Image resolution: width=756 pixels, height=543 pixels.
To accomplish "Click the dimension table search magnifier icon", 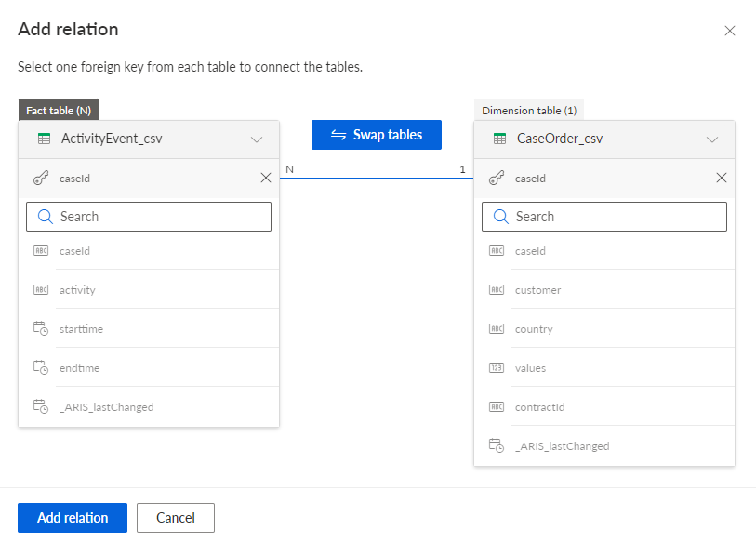I will [x=501, y=217].
